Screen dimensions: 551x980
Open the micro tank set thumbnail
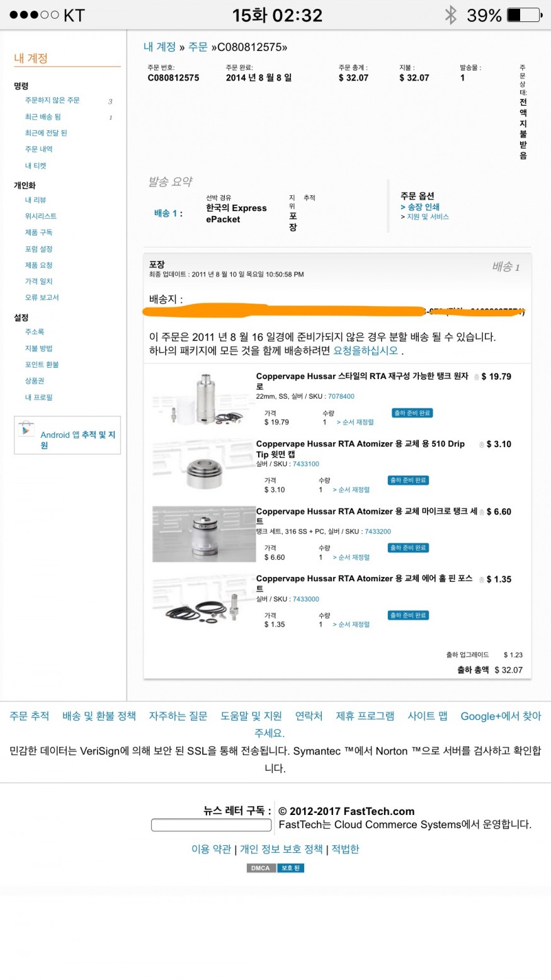point(204,533)
